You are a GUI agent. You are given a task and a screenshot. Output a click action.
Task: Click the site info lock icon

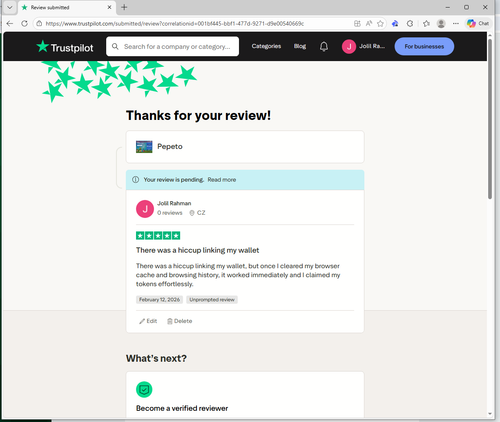(x=39, y=23)
